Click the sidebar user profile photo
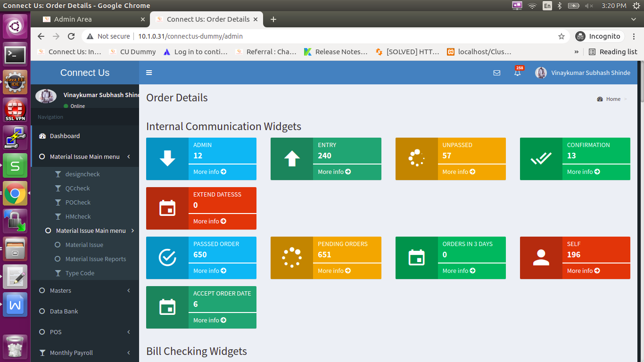 (46, 96)
